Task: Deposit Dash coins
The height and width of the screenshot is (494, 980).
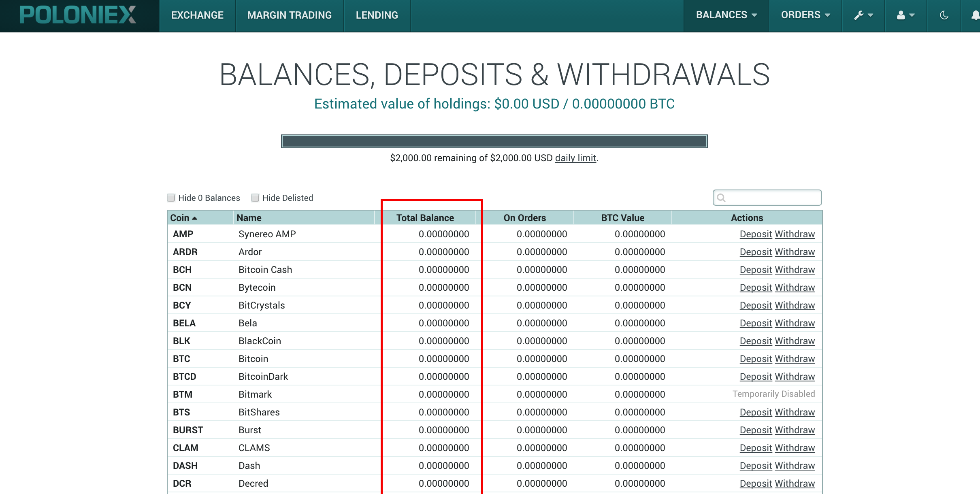Action: coord(756,466)
